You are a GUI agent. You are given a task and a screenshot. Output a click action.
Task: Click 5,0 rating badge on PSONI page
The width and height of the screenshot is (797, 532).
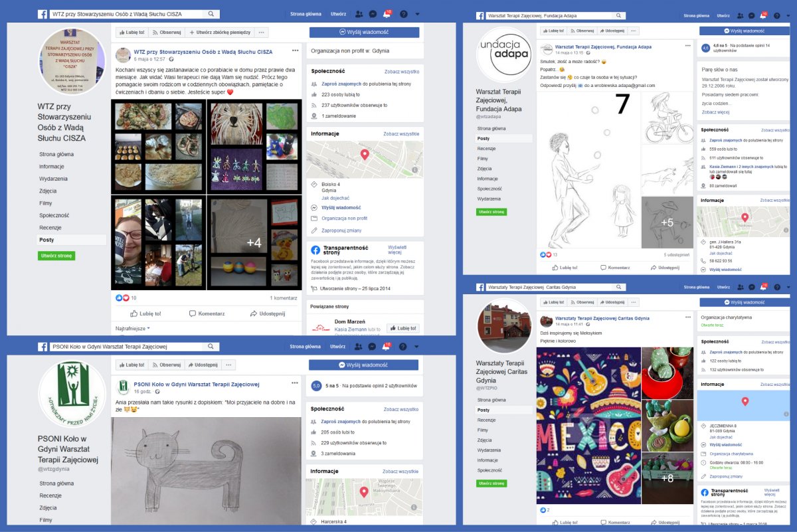tap(316, 385)
